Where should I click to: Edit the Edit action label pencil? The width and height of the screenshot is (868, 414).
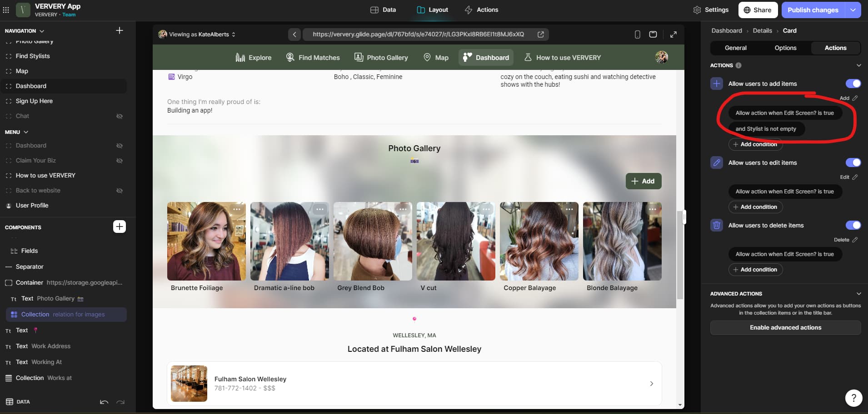[x=855, y=177]
